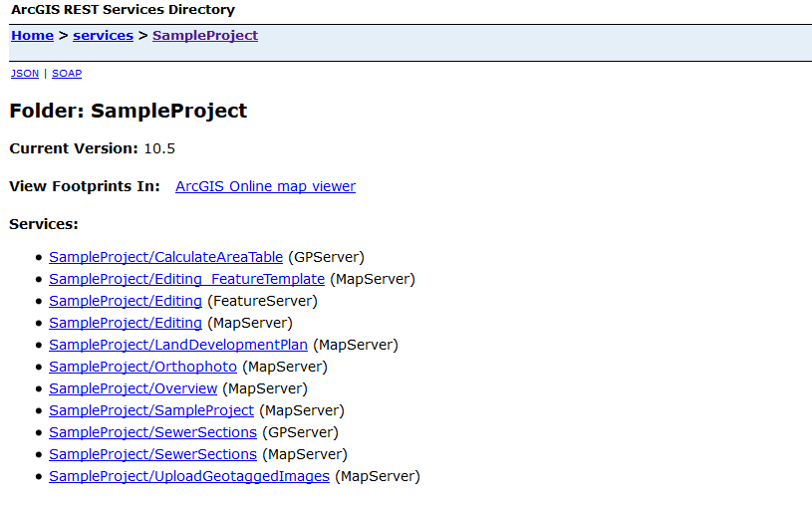The width and height of the screenshot is (812, 508).
Task: Click the (MapServer) text after UploadGeotaggedImages
Action: point(378,476)
